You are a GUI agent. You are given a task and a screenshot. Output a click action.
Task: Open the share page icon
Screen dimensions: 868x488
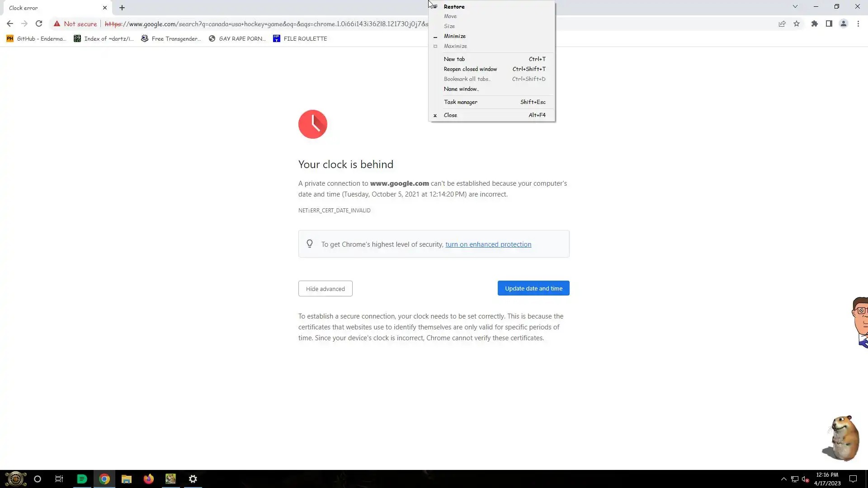(782, 24)
